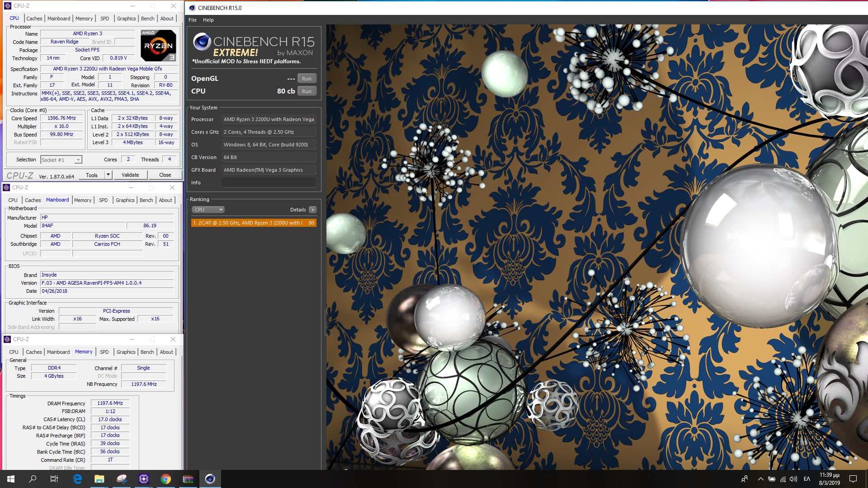Open SPD tab in Memory CPU-Z window
The image size is (868, 488).
[x=104, y=352]
